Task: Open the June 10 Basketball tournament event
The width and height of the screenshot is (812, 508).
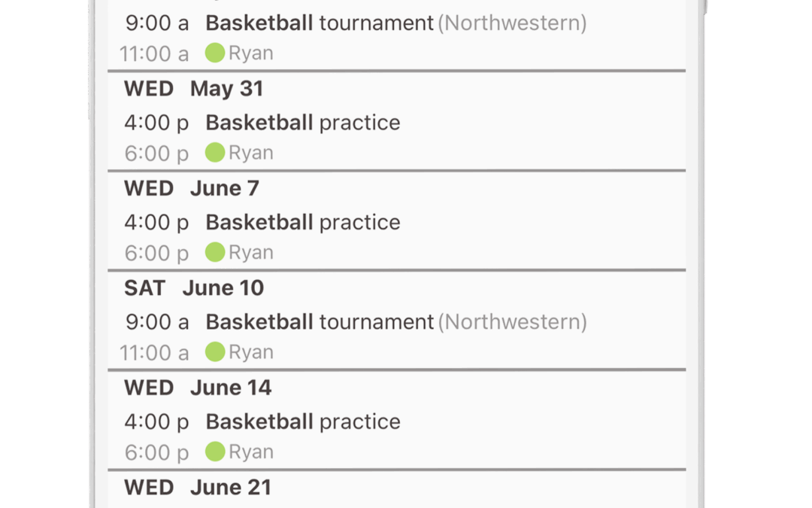Action: coord(396,322)
